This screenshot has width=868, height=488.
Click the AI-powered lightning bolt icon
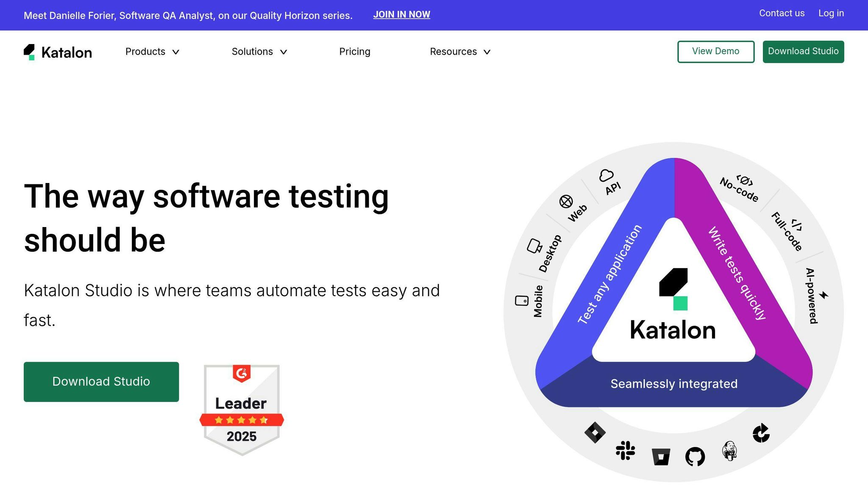point(823,295)
